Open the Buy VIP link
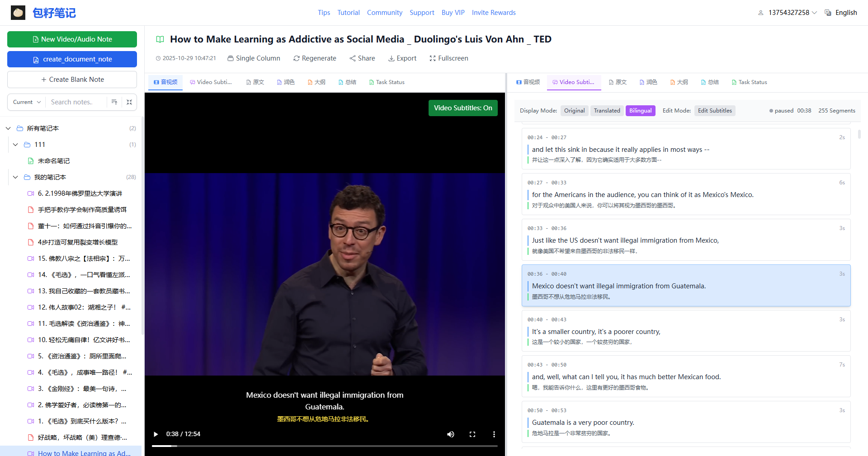This screenshot has height=456, width=868. point(453,13)
